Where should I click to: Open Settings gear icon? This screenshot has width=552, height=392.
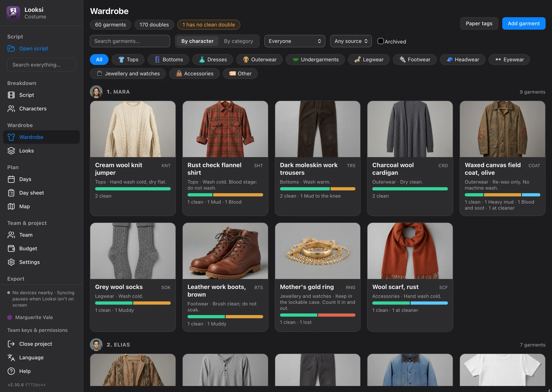tap(11, 262)
